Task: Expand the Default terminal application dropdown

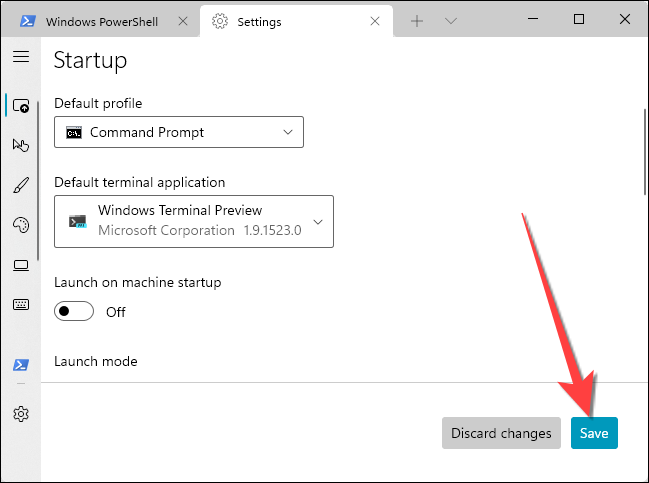Action: [193, 221]
